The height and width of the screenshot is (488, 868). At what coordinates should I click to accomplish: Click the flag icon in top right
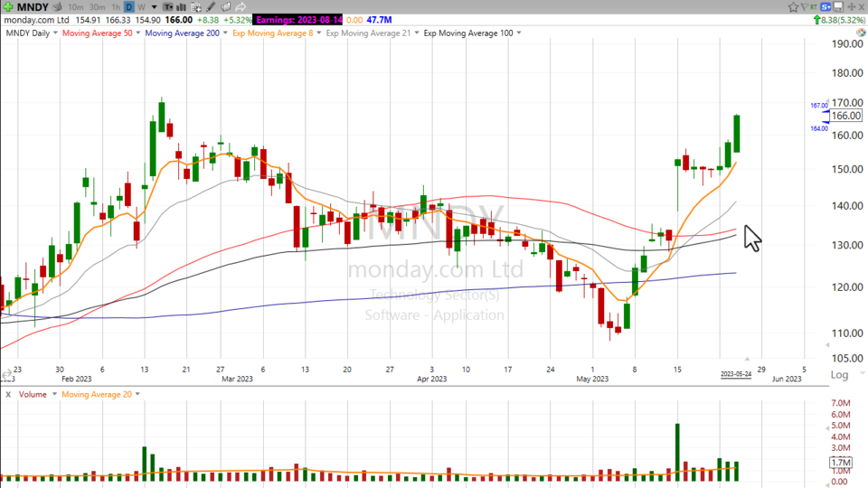coord(805,6)
